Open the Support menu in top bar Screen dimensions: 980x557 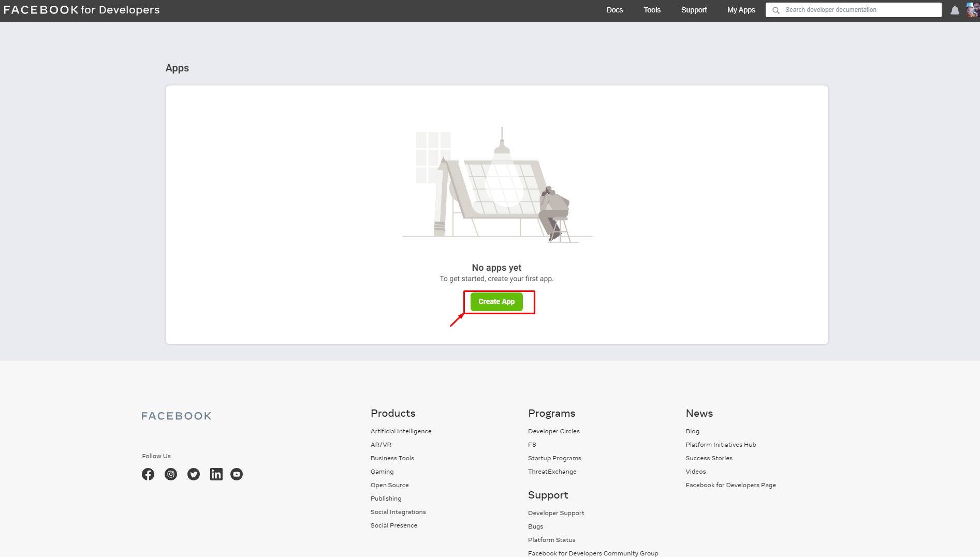point(694,10)
